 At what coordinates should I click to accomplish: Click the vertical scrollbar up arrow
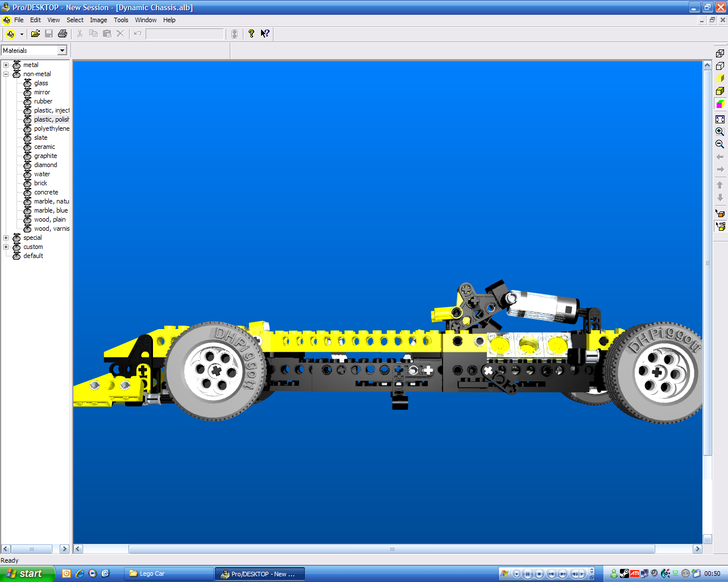pyautogui.click(x=708, y=65)
